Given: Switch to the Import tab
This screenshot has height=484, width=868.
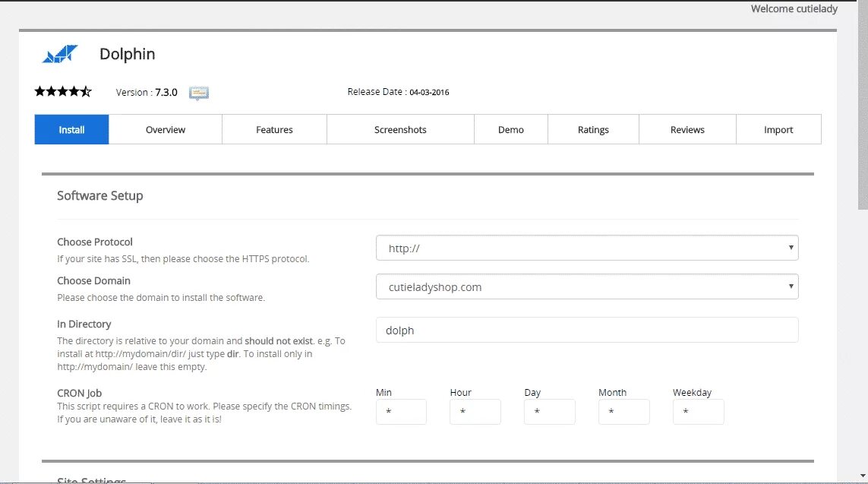Looking at the screenshot, I should coord(778,130).
